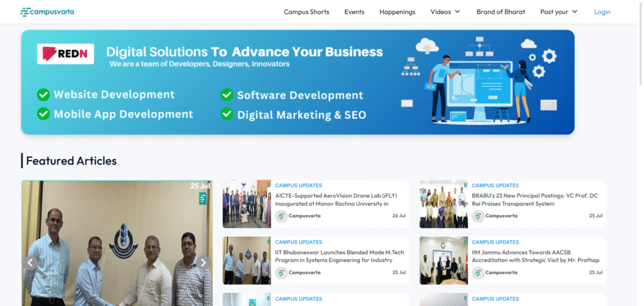Click Campusvarta author avatar under BRABU article

point(478,216)
